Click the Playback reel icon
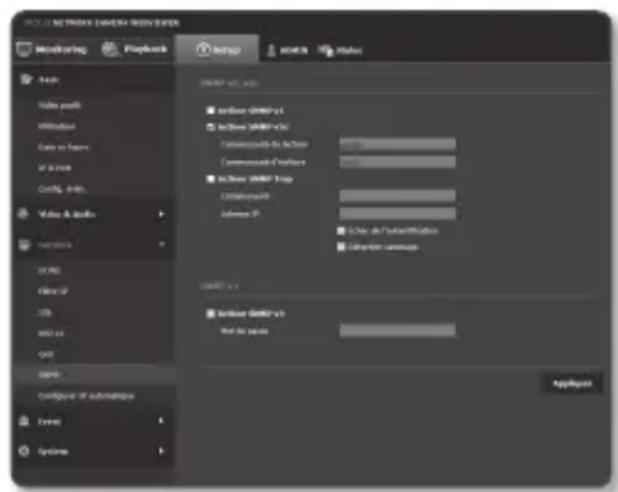The height and width of the screenshot is (492, 618). pyautogui.click(x=110, y=49)
